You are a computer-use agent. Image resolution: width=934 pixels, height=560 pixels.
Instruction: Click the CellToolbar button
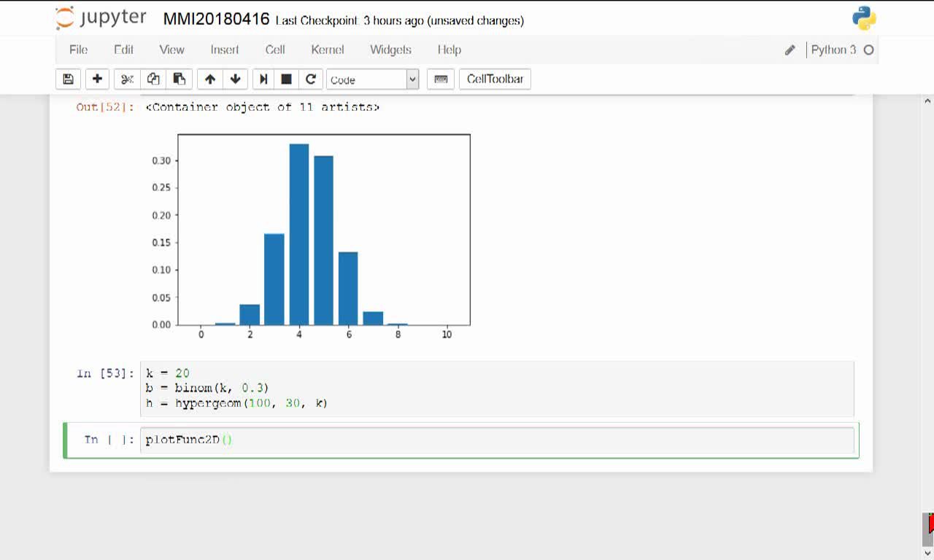pos(495,79)
